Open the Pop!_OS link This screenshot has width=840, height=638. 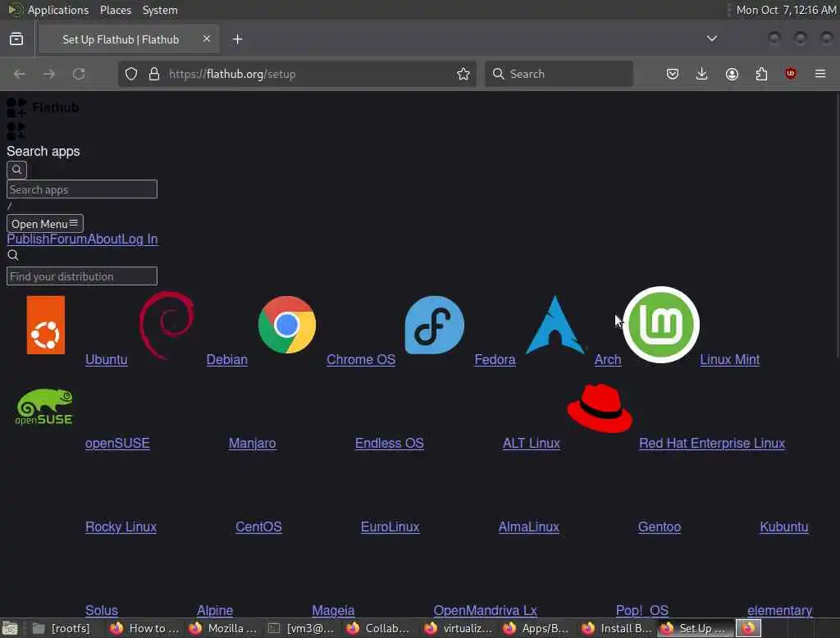(x=642, y=610)
